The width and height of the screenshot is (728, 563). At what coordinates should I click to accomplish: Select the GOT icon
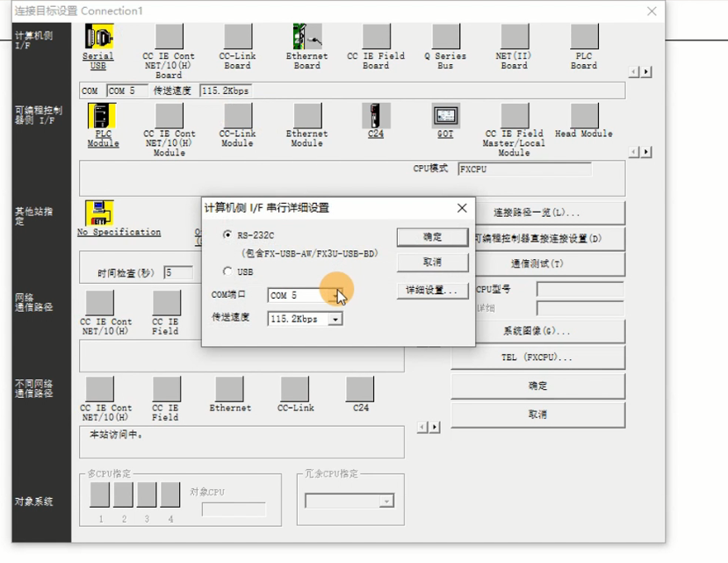pos(445,116)
